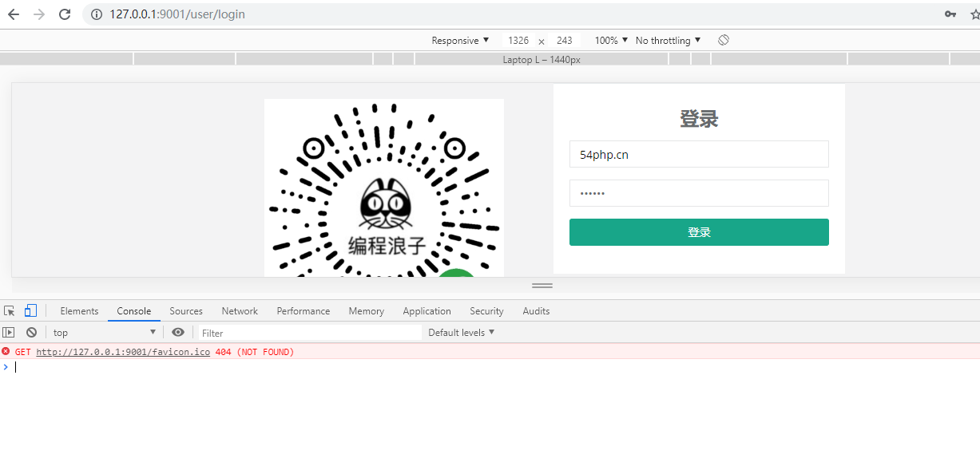Click the password input field
Screen dimensions: 980x466
point(699,193)
